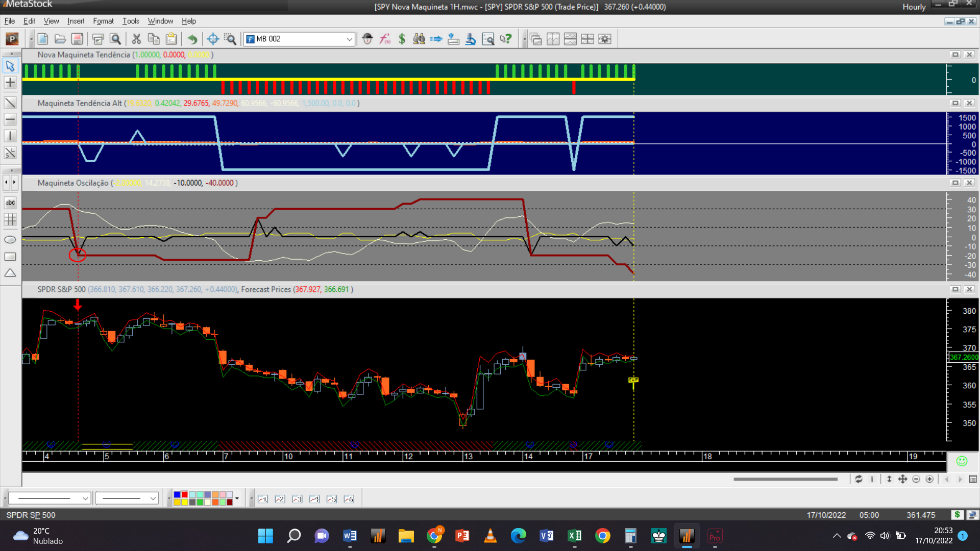Open the Tools menu
The height and width of the screenshot is (551, 980).
131,21
